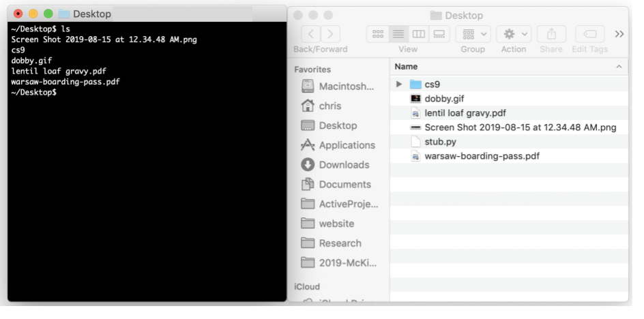Expand the cs9 folder disclosure triangle
This screenshot has height=319, width=644.
tap(398, 84)
